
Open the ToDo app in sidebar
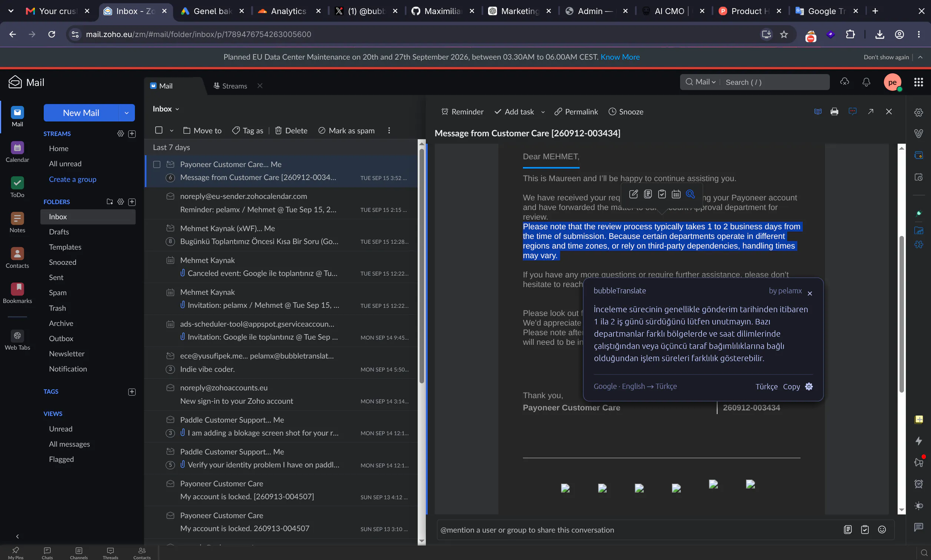point(17,187)
